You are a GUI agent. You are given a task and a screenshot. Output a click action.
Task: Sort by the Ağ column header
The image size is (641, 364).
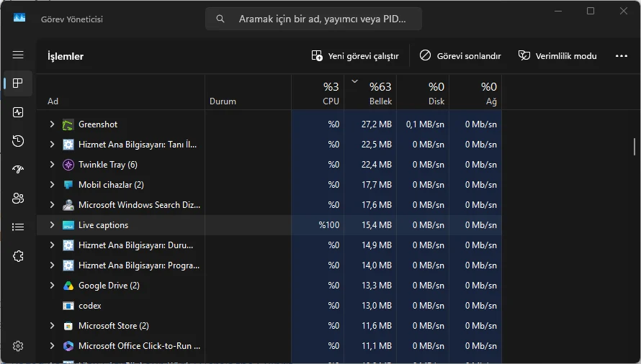(475, 92)
